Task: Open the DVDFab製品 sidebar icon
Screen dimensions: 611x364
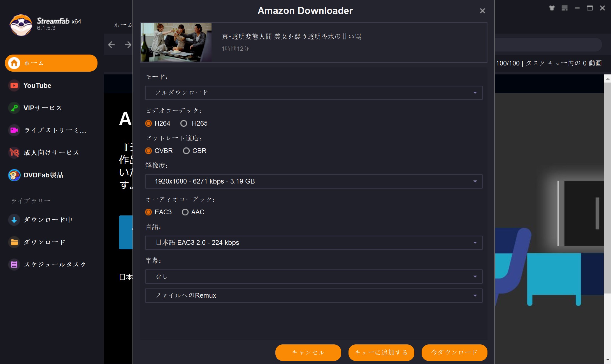Action: [42, 175]
